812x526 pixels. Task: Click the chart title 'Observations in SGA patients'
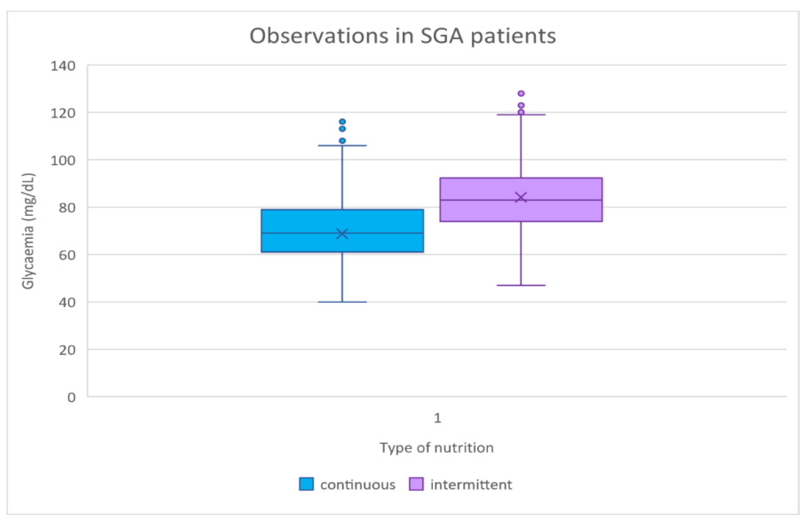coord(403,36)
